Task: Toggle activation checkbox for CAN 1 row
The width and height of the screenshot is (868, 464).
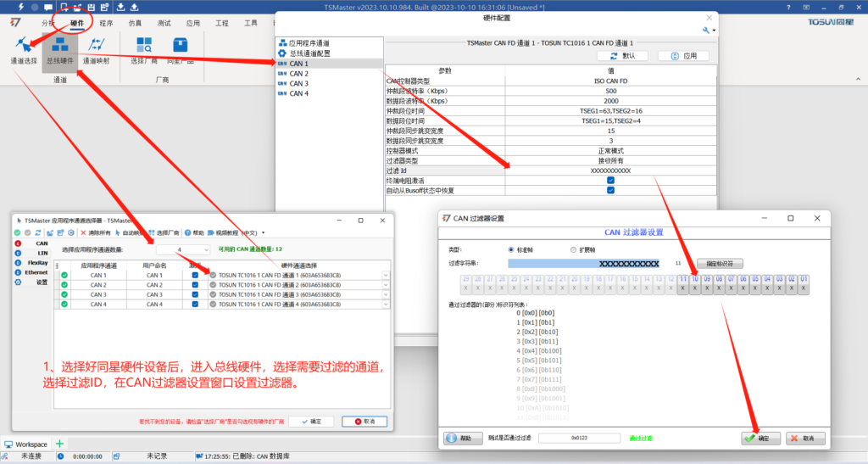Action: (195, 275)
